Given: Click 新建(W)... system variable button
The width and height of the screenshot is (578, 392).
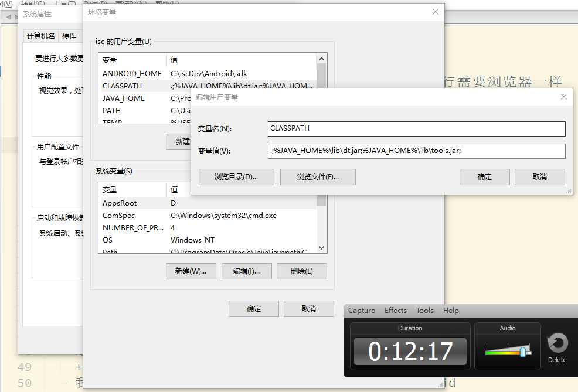Looking at the screenshot, I should pyautogui.click(x=191, y=271).
